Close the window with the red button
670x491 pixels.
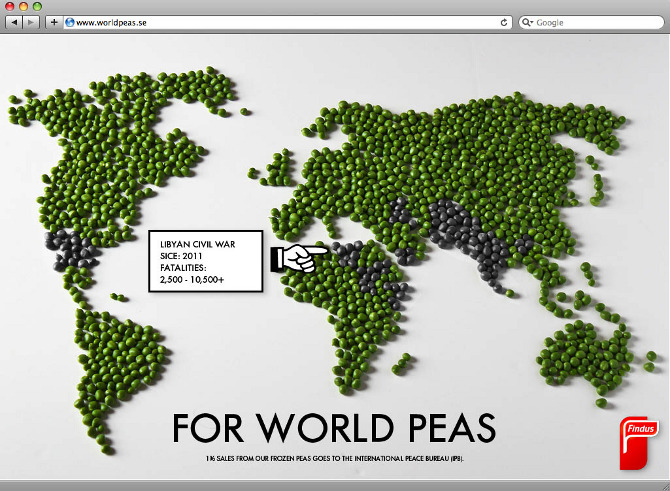coord(9,6)
